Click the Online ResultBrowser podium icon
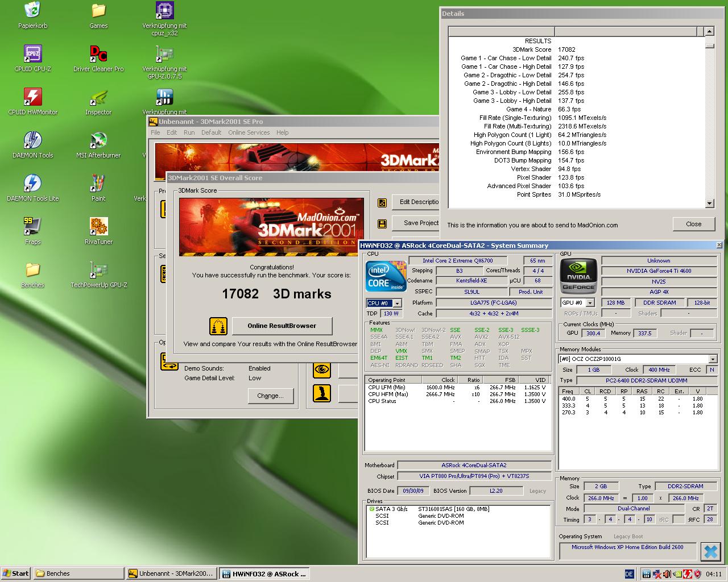 (x=218, y=326)
